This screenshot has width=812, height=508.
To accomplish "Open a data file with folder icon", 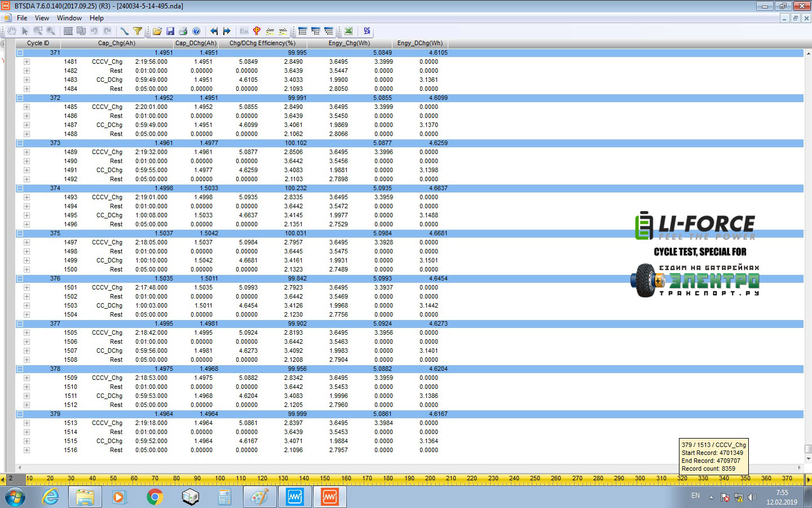I will 157,31.
